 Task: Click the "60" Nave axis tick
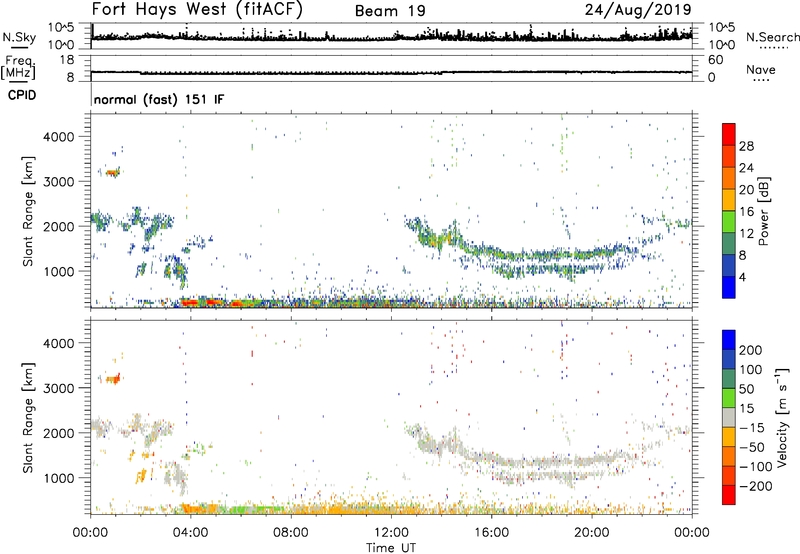click(x=715, y=60)
